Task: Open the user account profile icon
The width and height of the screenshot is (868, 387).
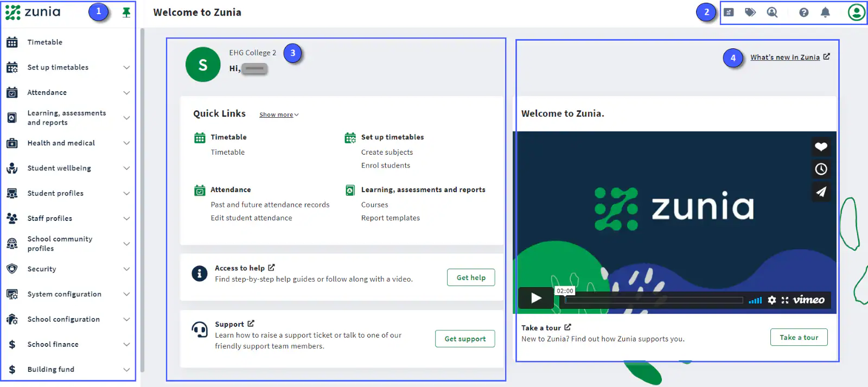Action: [x=856, y=12]
